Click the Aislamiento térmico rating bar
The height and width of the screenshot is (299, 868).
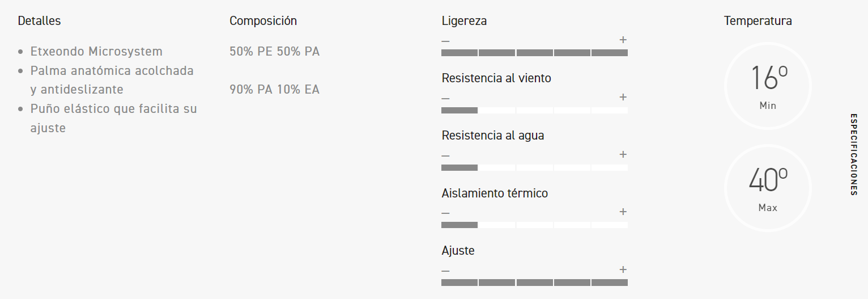pos(534,225)
